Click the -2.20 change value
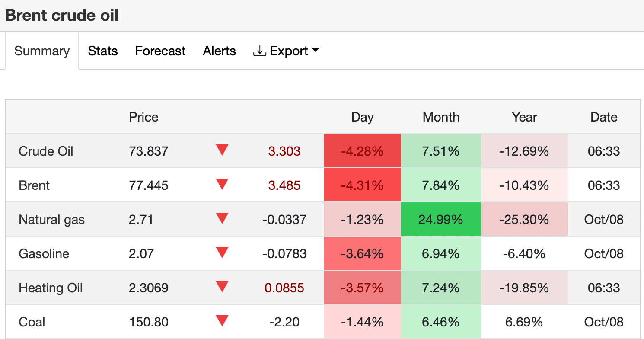 (284, 322)
